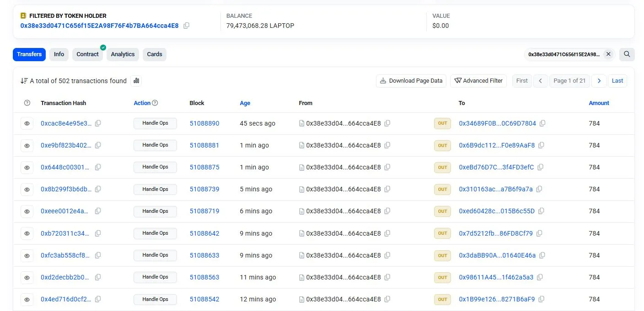The width and height of the screenshot is (644, 311).
Task: Copy the hash 0xe9bf823b402
Action: [x=98, y=145]
